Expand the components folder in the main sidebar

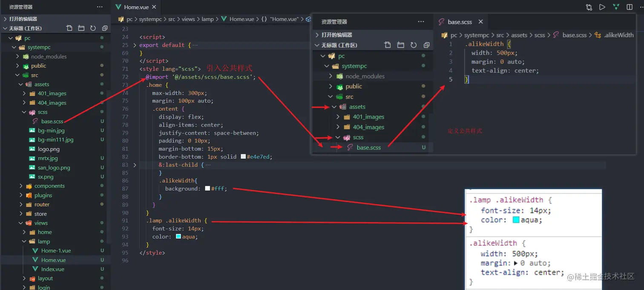[21, 186]
